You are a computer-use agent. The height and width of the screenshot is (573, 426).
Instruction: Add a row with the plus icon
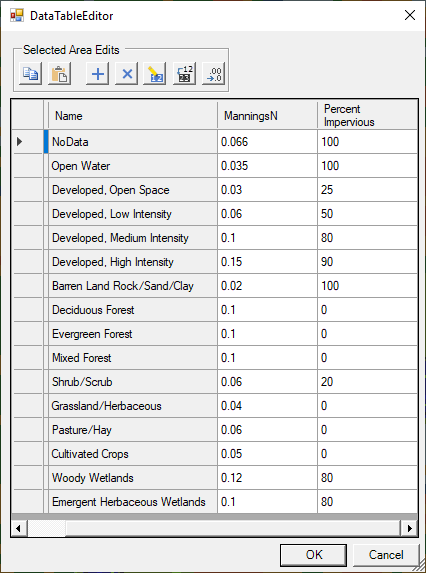pyautogui.click(x=98, y=73)
